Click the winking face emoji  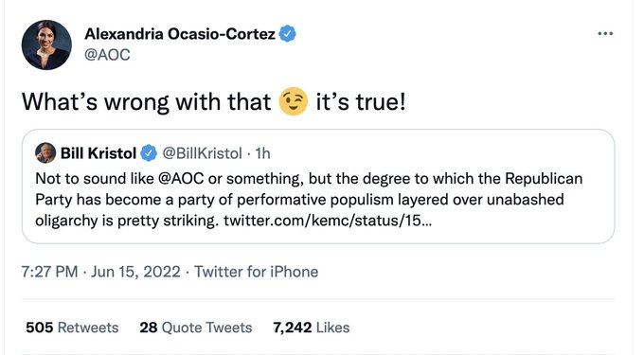tap(294, 101)
